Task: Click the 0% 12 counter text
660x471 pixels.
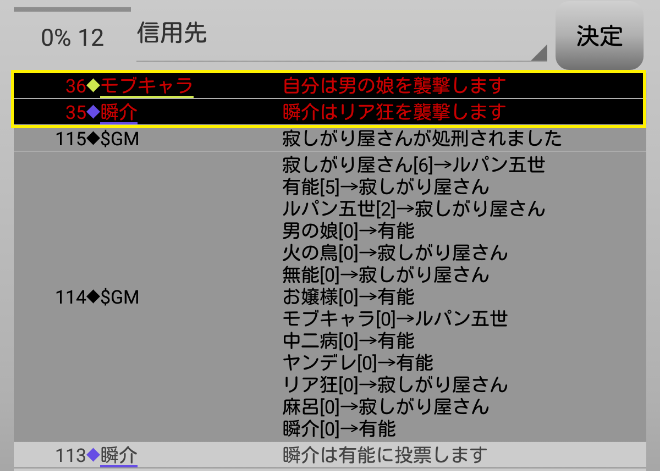Action: click(x=72, y=38)
